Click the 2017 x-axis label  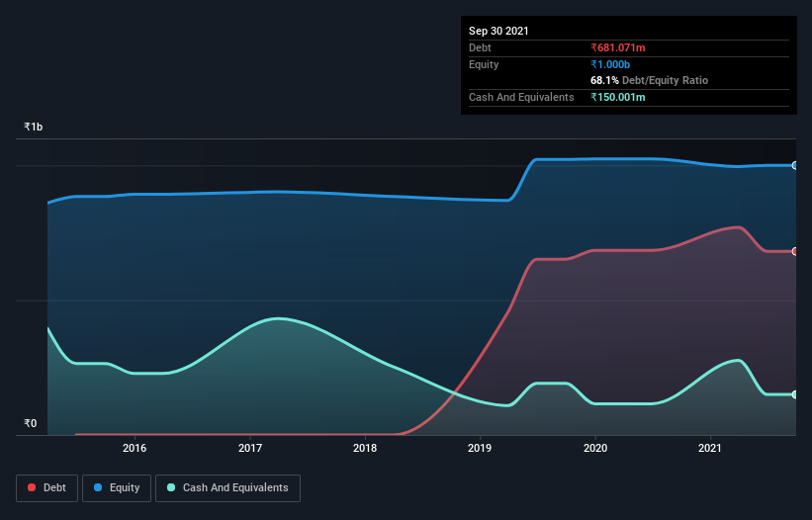pos(250,448)
